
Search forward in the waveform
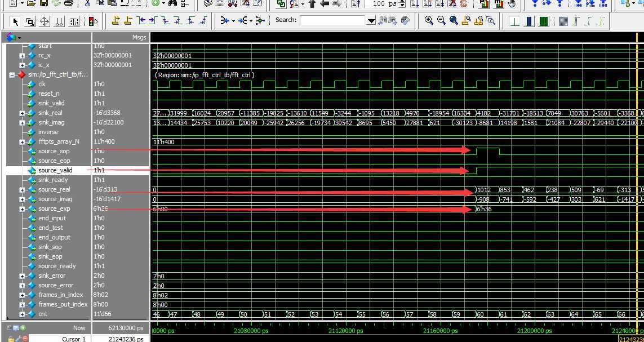coord(393,20)
